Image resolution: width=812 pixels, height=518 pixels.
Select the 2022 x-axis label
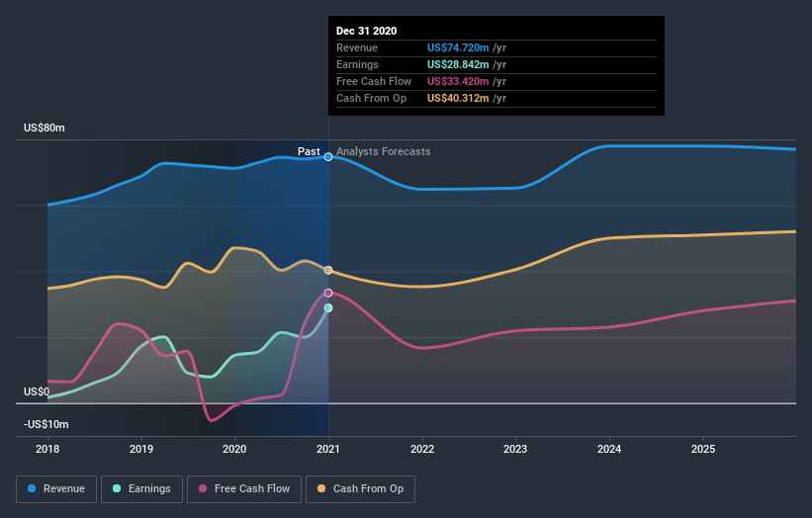click(422, 449)
